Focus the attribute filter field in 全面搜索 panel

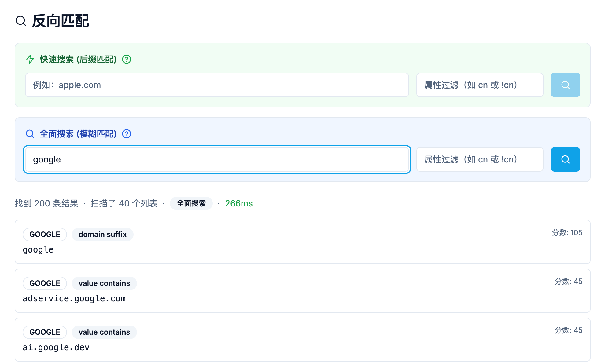point(480,159)
